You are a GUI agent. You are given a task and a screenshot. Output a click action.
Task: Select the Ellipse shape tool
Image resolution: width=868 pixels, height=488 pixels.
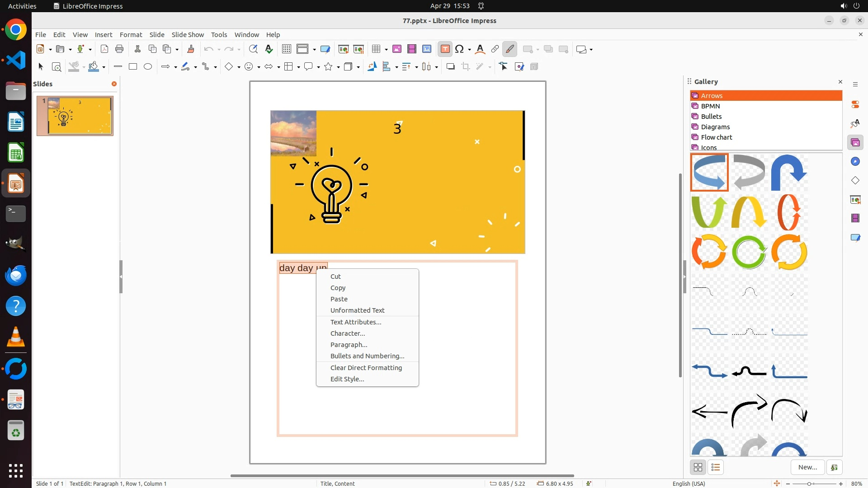(148, 67)
